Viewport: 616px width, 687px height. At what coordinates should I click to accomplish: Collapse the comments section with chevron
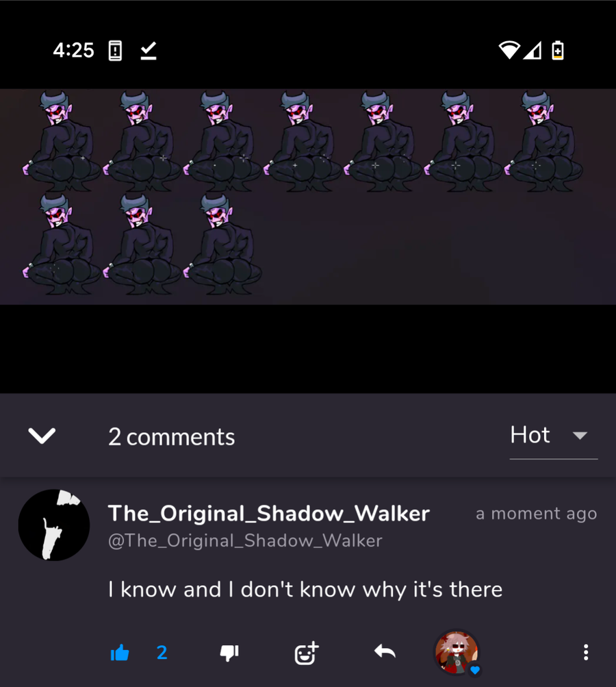tap(42, 436)
